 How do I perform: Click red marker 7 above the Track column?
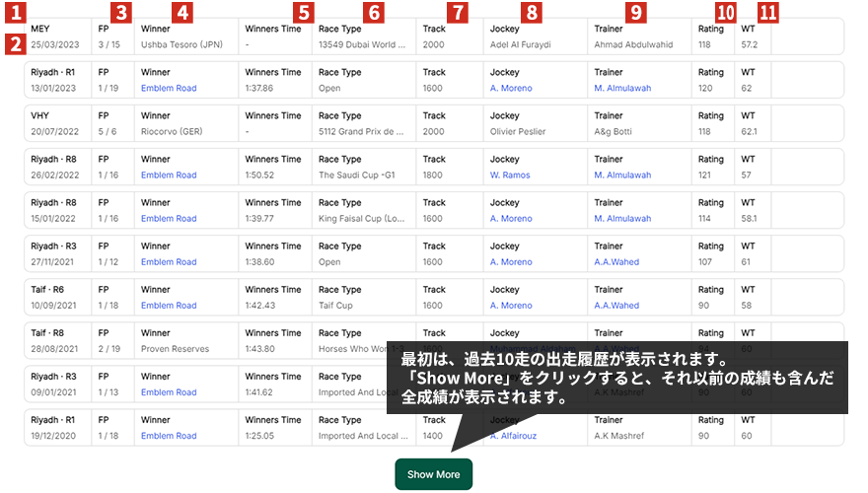(456, 12)
